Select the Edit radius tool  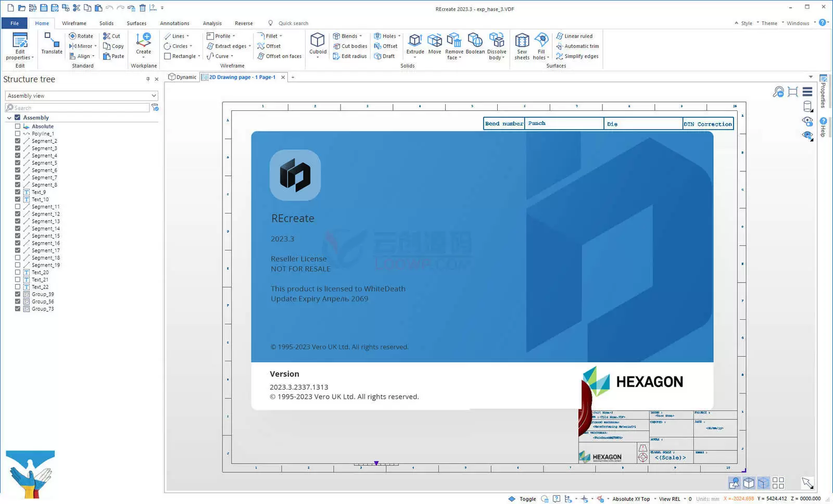click(350, 56)
